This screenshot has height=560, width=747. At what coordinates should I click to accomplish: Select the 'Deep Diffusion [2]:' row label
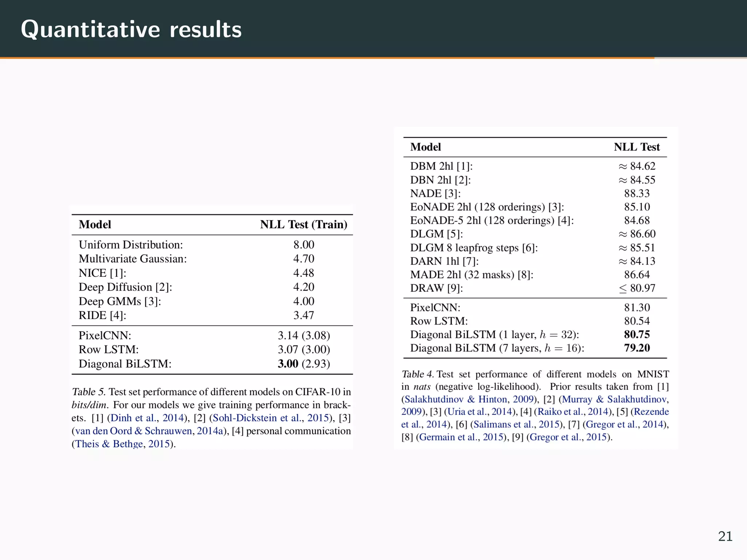(125, 287)
